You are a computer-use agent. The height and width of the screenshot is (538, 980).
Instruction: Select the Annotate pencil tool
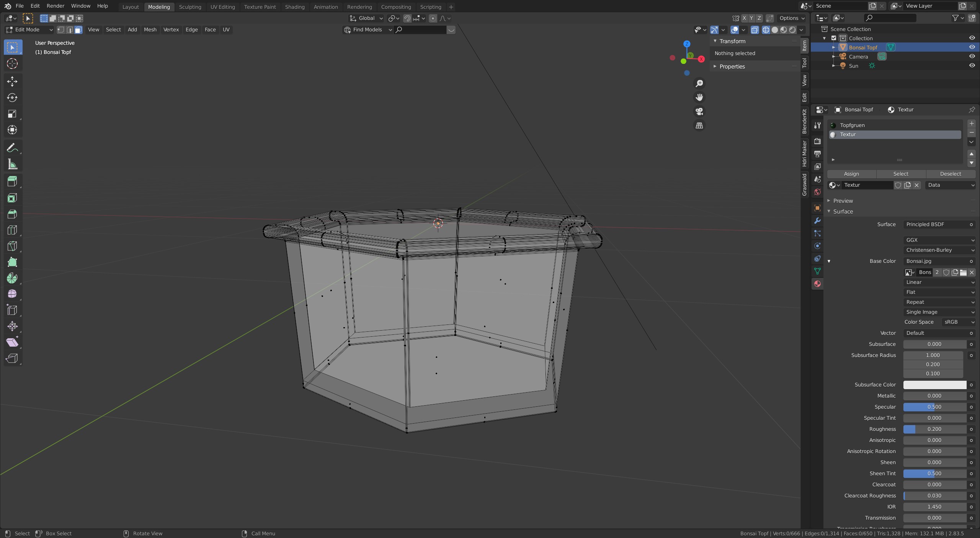12,148
